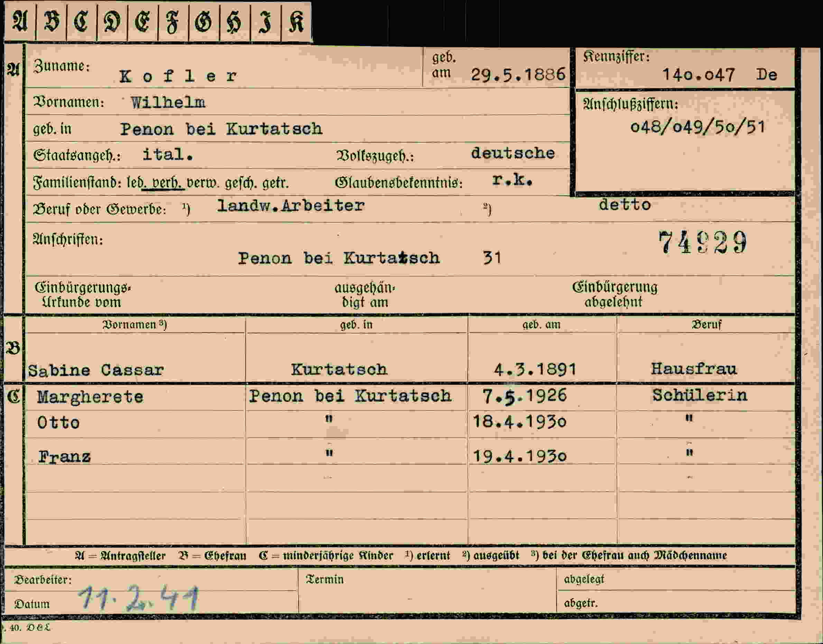The height and width of the screenshot is (644, 823).
Task: Click the "abgetr." label
Action: 581,603
